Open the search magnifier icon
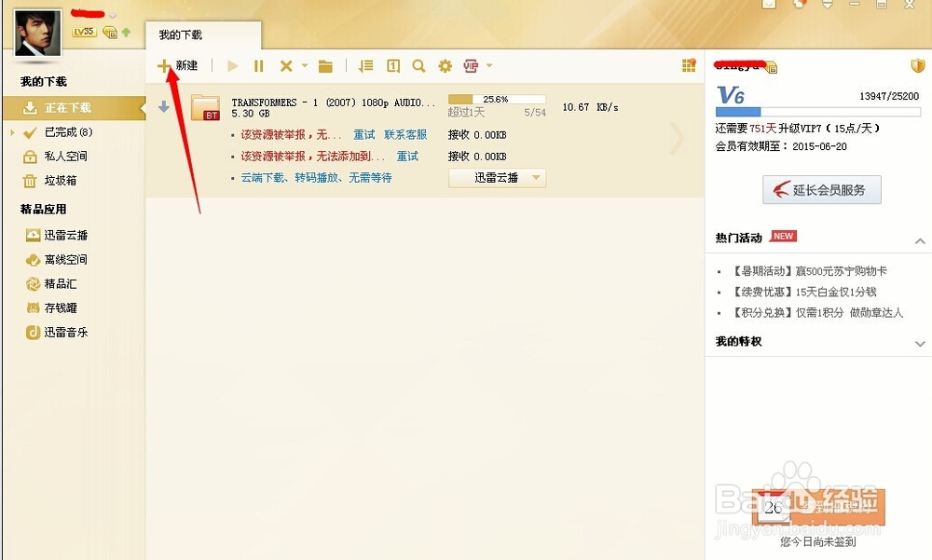932x560 pixels. [x=418, y=66]
